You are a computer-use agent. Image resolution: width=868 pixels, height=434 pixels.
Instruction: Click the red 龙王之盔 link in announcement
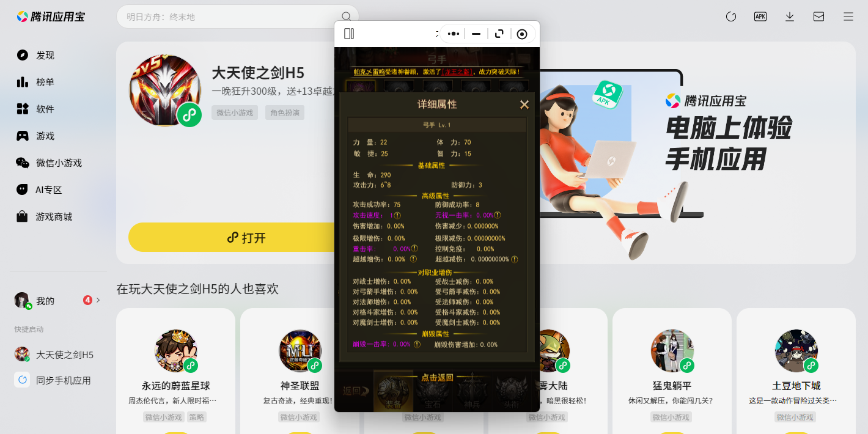[x=456, y=72]
